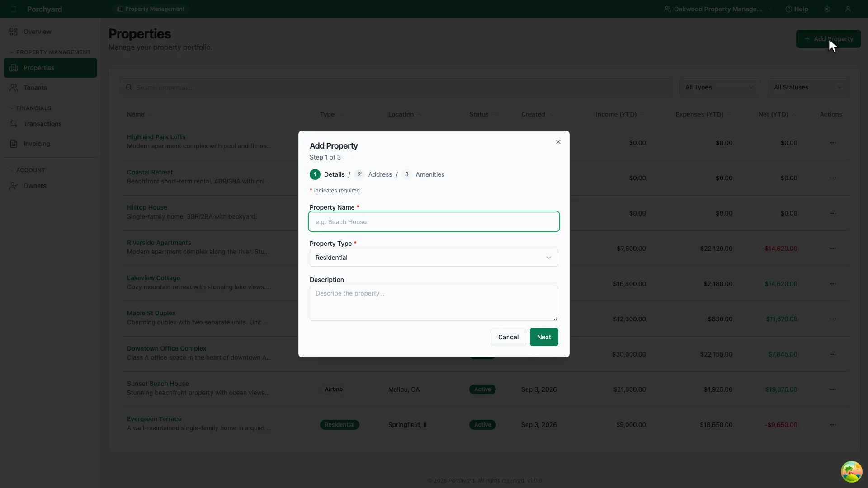The height and width of the screenshot is (488, 868).
Task: Collapse the ACCOUNT sidebar section
Action: [x=27, y=170]
